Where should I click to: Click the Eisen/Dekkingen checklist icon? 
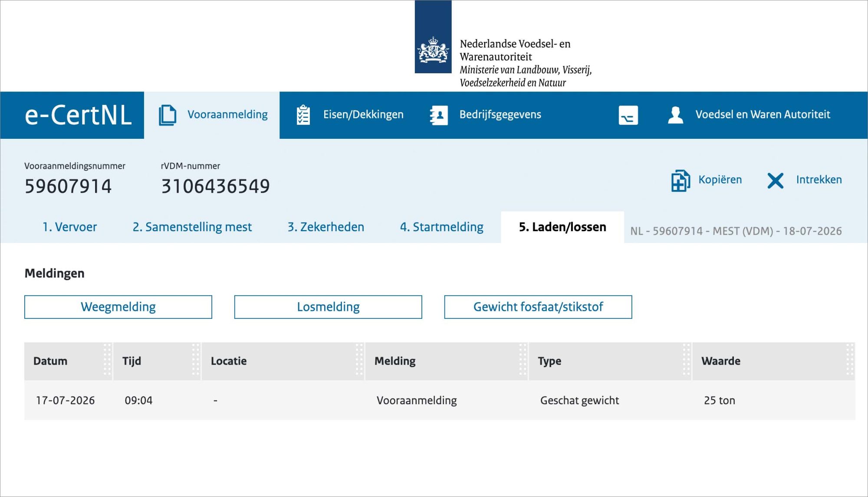(303, 115)
